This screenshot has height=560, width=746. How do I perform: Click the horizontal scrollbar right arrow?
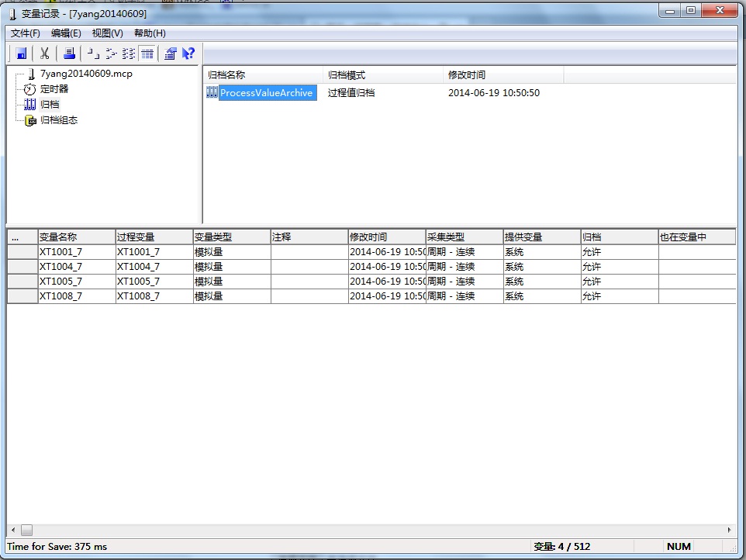point(729,530)
